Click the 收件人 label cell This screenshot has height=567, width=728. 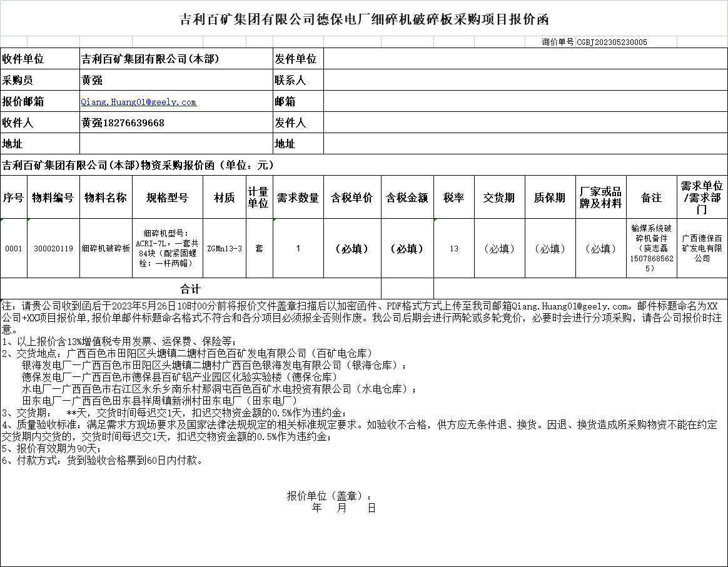[40, 123]
